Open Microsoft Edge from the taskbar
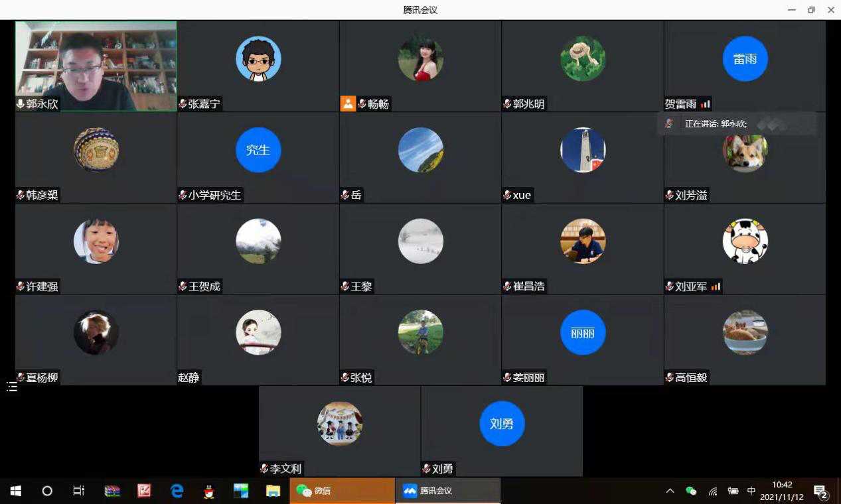Screen dimensions: 841x504 pos(177,491)
